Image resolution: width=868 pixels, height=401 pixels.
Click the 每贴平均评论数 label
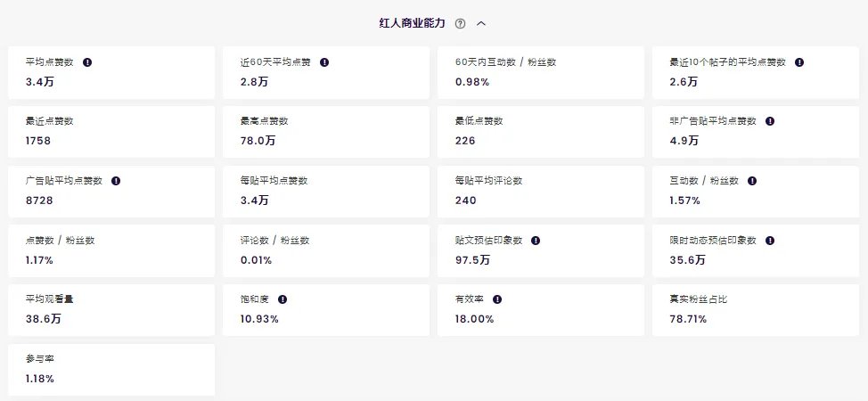pos(488,181)
